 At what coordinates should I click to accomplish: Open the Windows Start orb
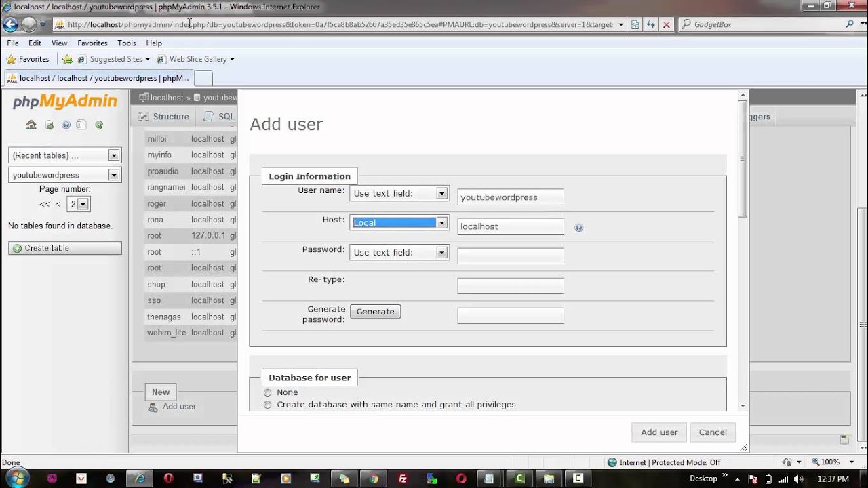click(x=17, y=478)
